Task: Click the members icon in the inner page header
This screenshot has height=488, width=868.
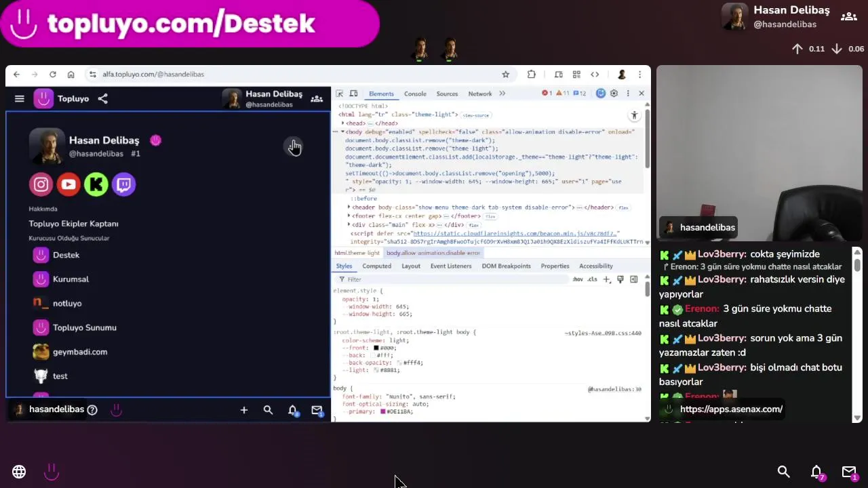Action: pos(317,99)
